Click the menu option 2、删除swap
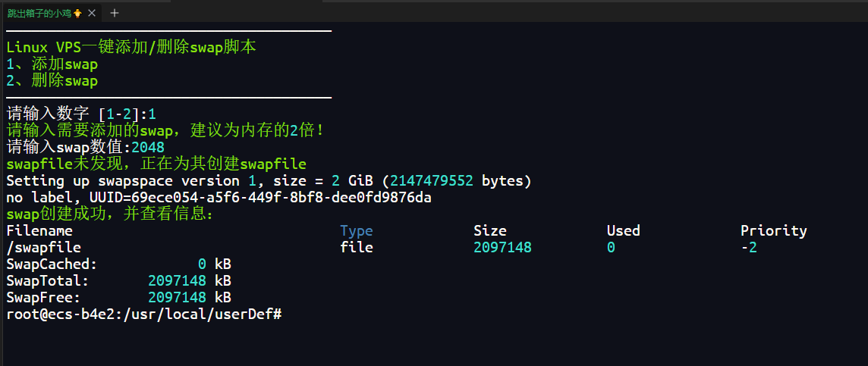This screenshot has width=868, height=366. coord(52,81)
